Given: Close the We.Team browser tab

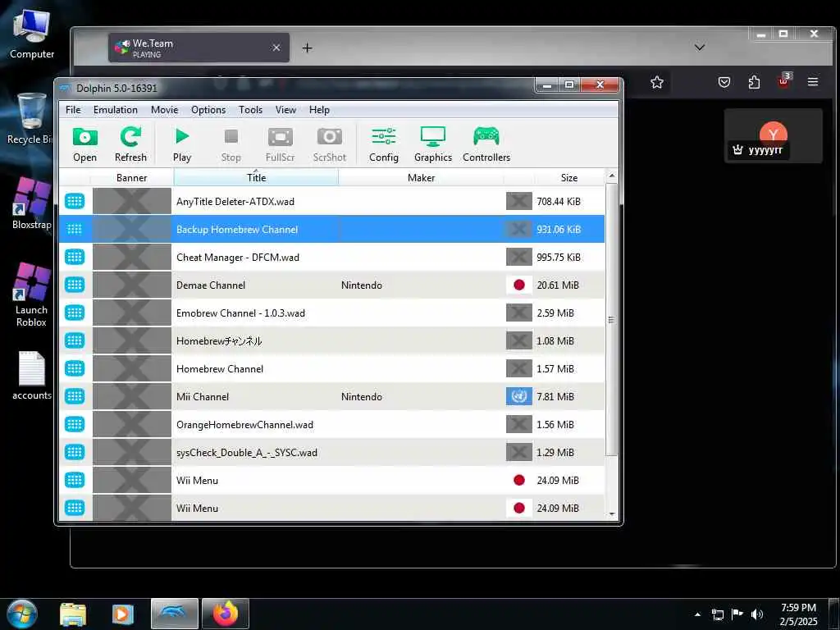Looking at the screenshot, I should point(276,48).
